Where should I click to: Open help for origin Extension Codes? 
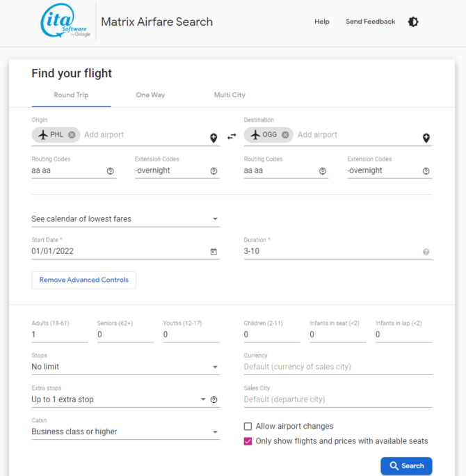[x=214, y=171]
